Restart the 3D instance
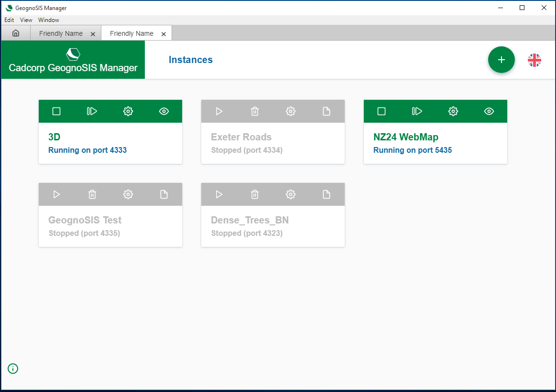This screenshot has width=556, height=392. click(92, 111)
